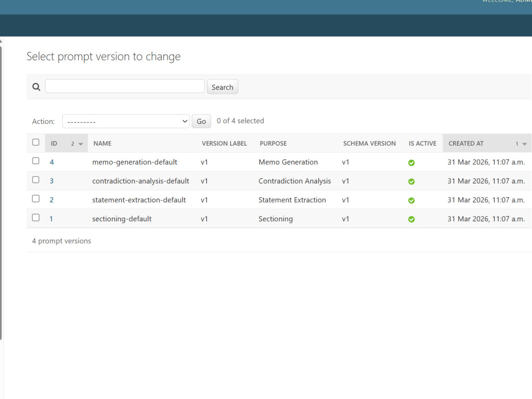532x399 pixels.
Task: Sort by the IS ACTIVE column header
Action: [x=422, y=144]
